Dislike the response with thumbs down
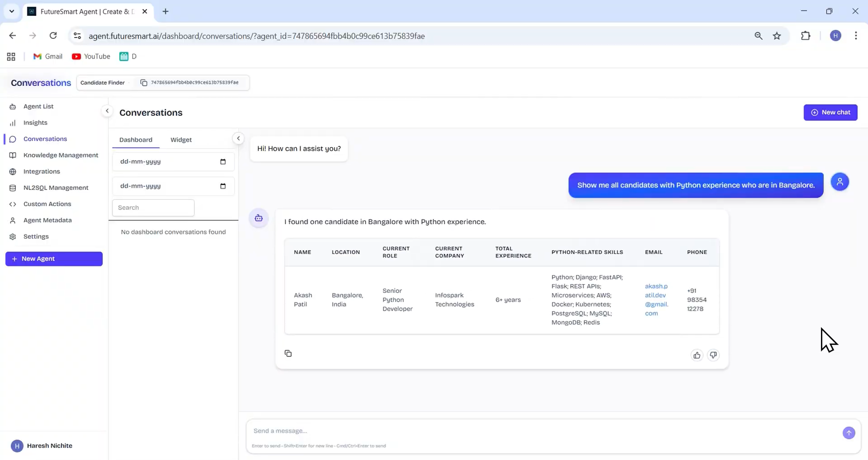 pyautogui.click(x=713, y=355)
